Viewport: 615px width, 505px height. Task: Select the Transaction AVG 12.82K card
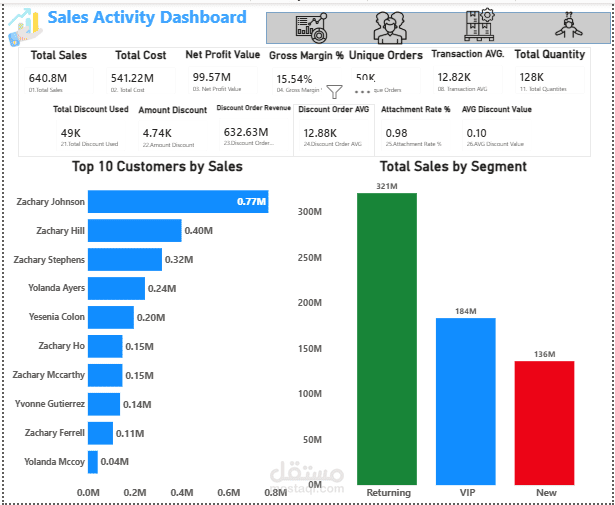click(468, 80)
